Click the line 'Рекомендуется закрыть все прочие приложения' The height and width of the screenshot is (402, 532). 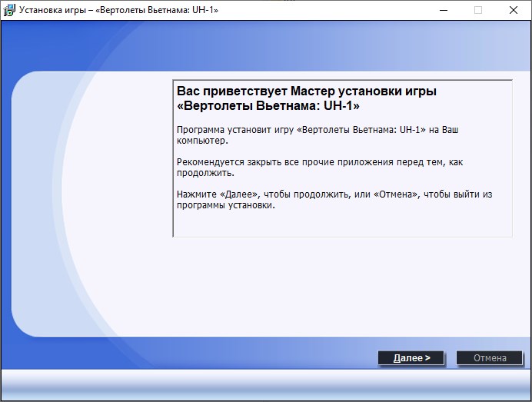[285, 162]
